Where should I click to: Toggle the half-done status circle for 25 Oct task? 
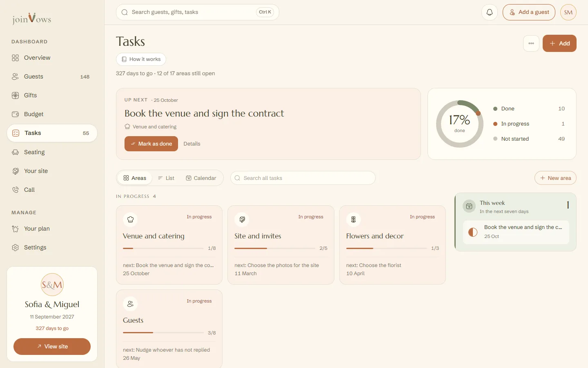473,232
